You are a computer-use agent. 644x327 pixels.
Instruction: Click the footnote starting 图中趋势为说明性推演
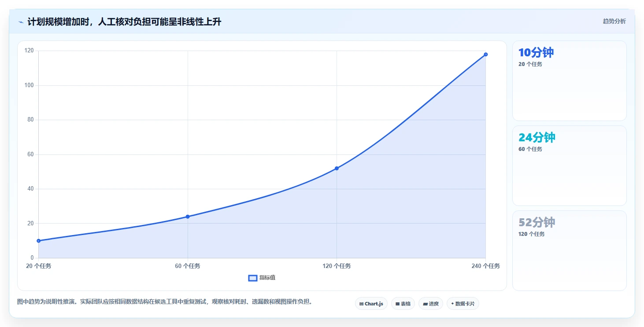click(x=165, y=302)
